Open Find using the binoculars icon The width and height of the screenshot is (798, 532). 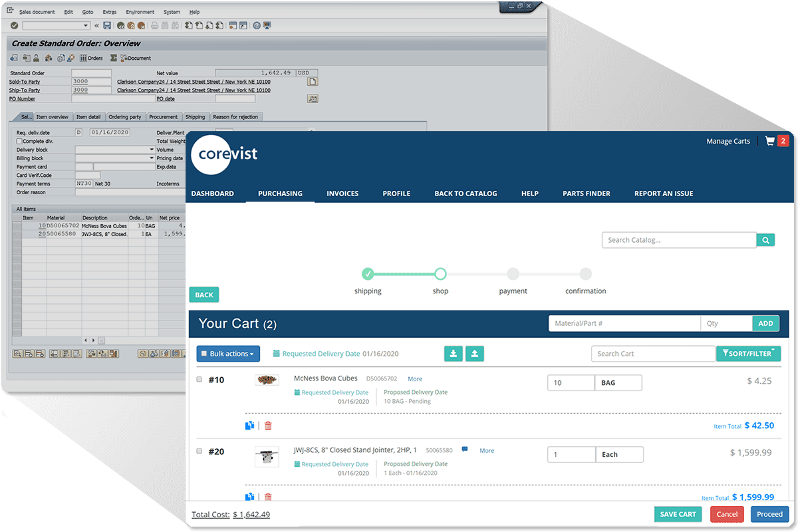coord(164,25)
